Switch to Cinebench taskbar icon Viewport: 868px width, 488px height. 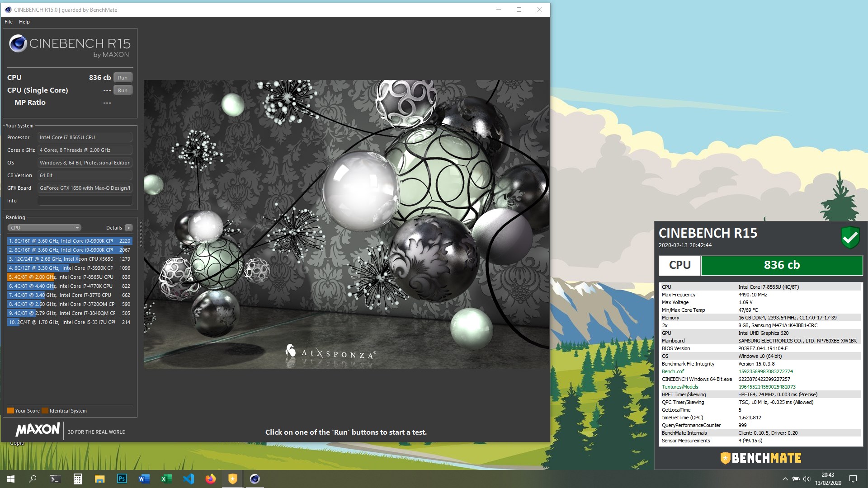coord(255,479)
